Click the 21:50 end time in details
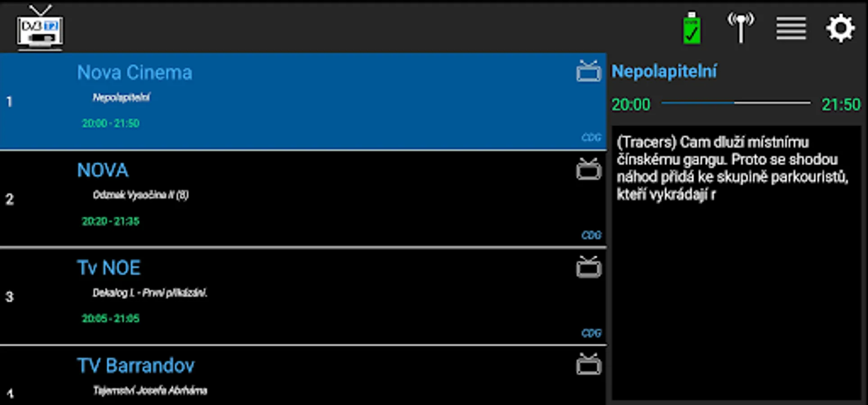The image size is (868, 405). [841, 104]
